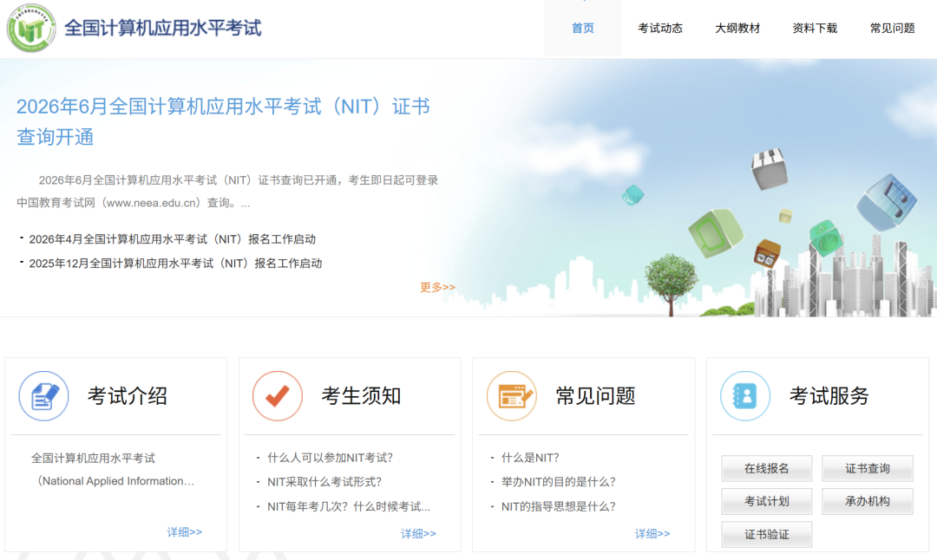Click the 考试介绍 pencil document icon
937x560 pixels.
[x=43, y=396]
